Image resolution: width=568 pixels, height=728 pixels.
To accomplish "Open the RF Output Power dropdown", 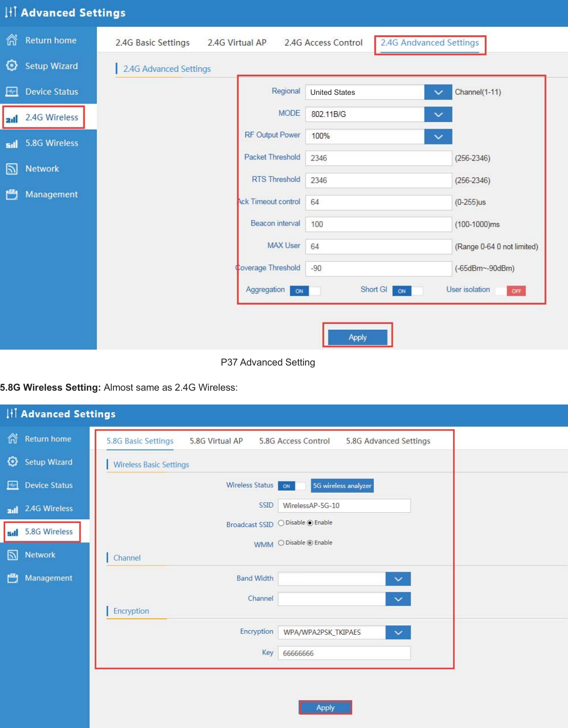I will point(378,136).
